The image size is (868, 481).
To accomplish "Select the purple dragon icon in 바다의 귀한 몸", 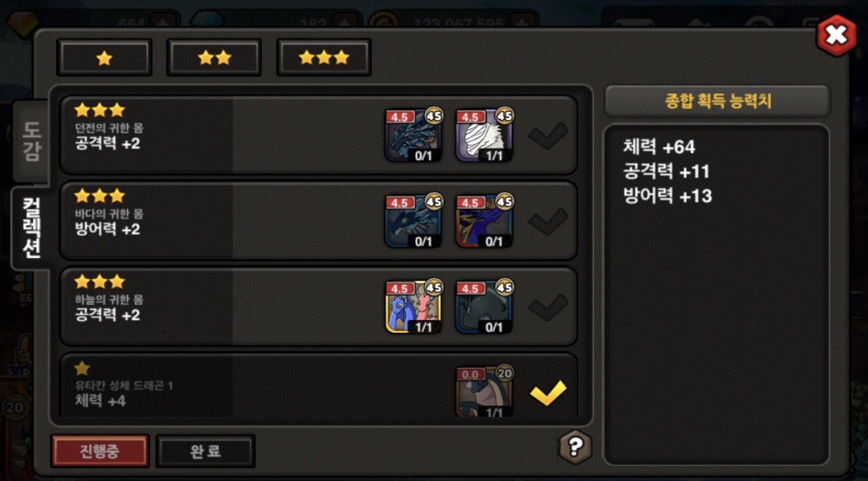I will (484, 221).
